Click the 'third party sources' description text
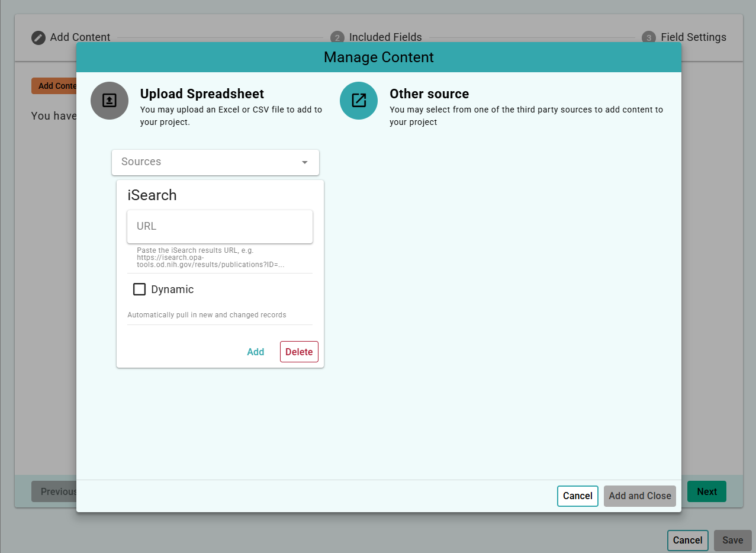 point(526,116)
